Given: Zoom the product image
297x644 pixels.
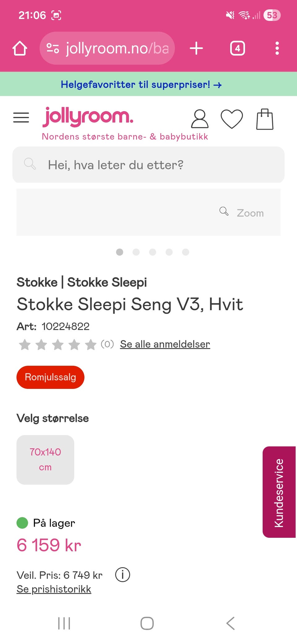Looking at the screenshot, I should [242, 213].
